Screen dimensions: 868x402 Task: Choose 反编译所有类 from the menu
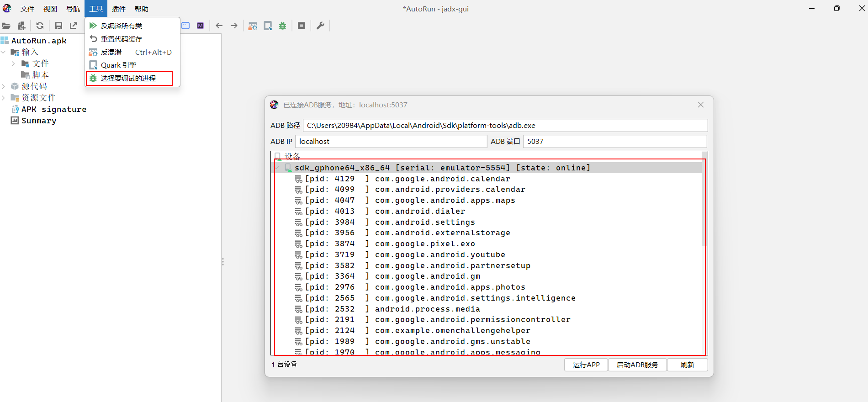coord(132,26)
